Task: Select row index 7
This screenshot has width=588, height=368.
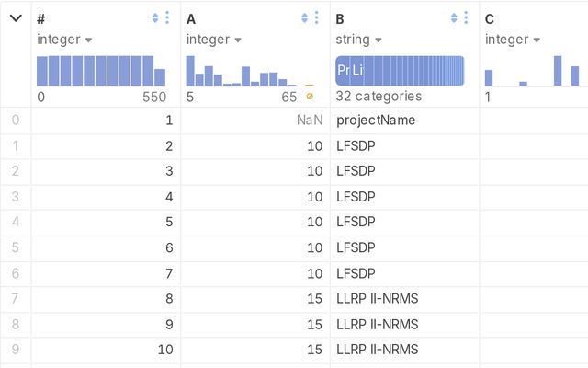Action: [x=15, y=299]
